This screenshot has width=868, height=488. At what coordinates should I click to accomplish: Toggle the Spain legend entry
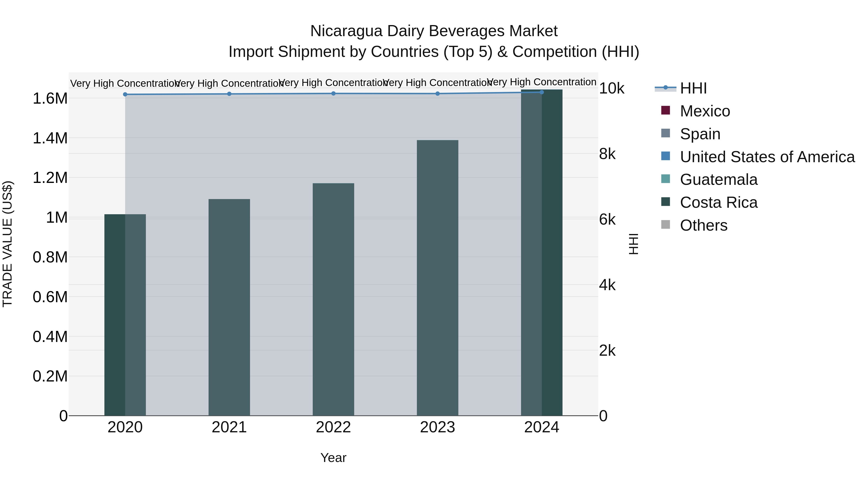pos(691,134)
